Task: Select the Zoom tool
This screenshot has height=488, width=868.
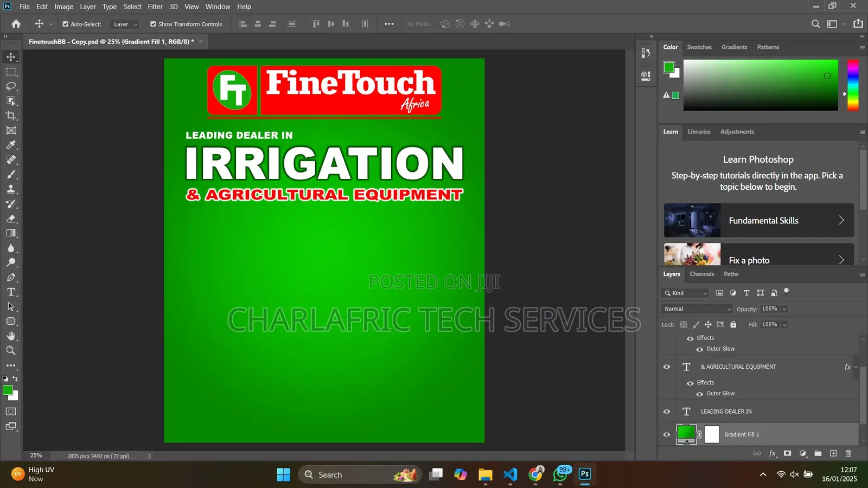Action: click(11, 350)
